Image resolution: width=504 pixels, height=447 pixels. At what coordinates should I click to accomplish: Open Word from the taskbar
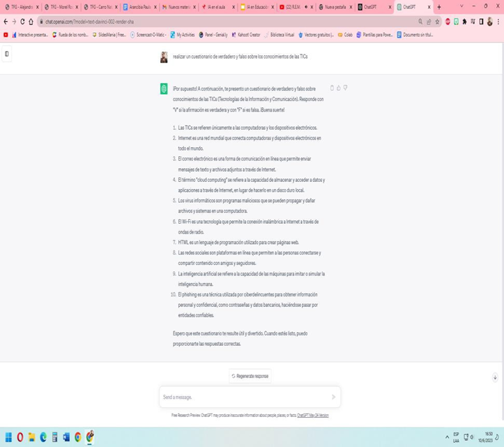click(66, 437)
